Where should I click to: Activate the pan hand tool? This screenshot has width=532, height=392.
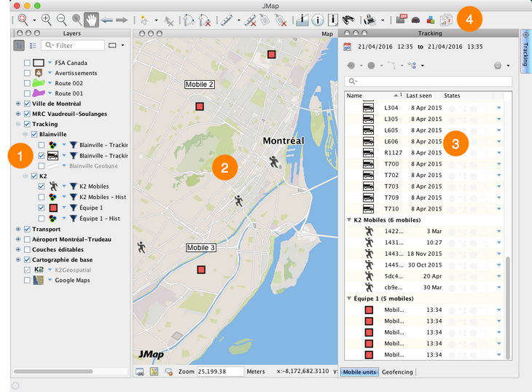click(x=91, y=20)
